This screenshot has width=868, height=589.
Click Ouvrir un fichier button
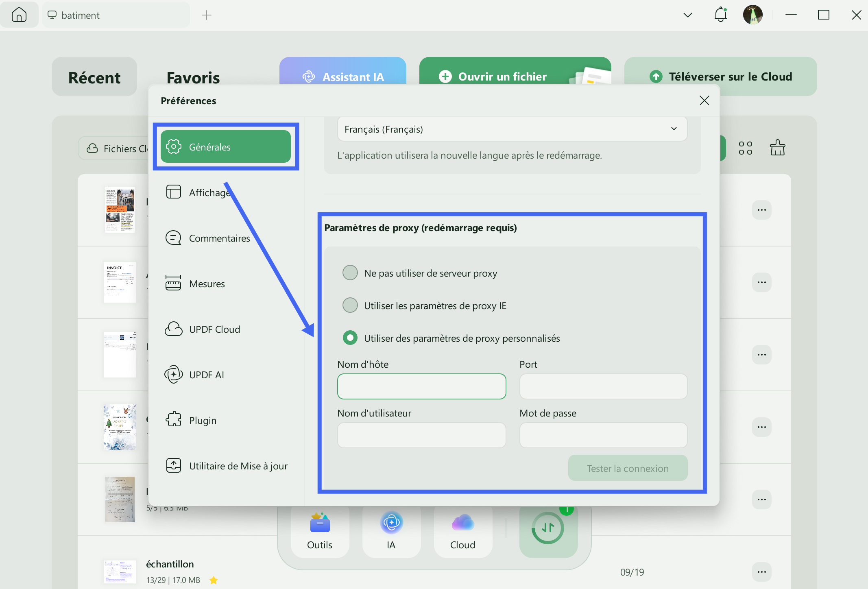pos(502,76)
